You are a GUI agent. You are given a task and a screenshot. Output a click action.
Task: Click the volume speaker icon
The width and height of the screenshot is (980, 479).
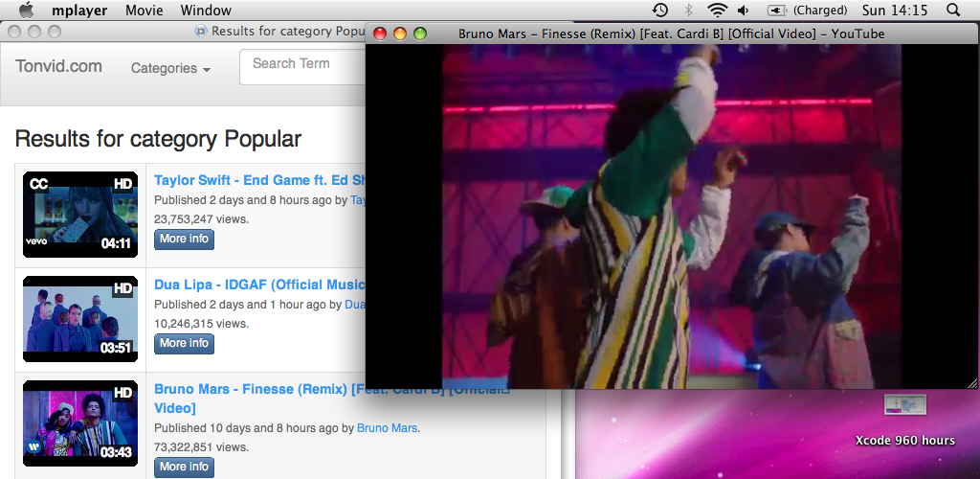[x=743, y=10]
